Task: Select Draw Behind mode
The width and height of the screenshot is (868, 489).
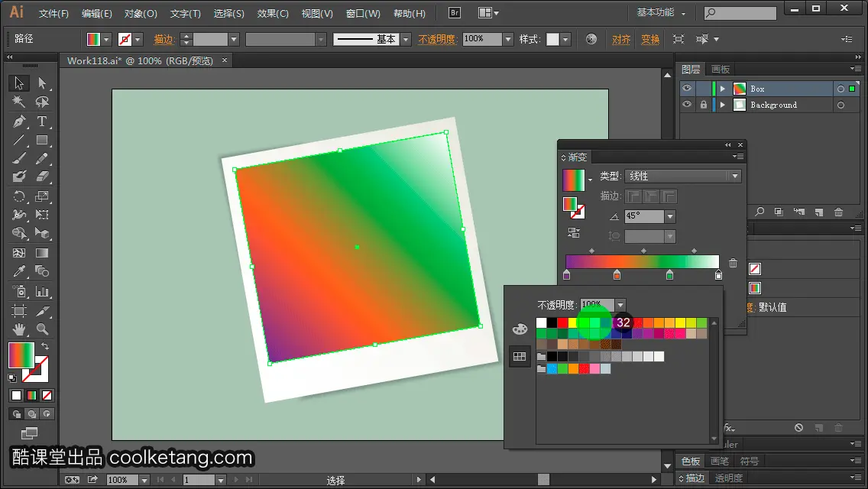Action: [31, 413]
